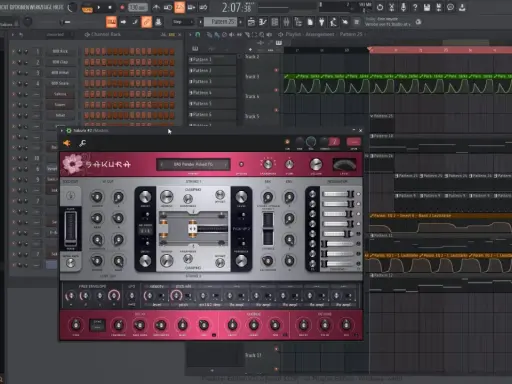Select the 808 Snare channel button
This screenshot has width=512, height=384.
(60, 83)
